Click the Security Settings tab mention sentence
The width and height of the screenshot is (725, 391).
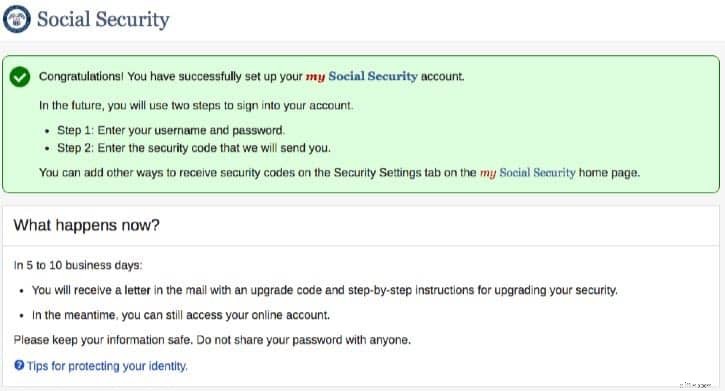coord(339,173)
